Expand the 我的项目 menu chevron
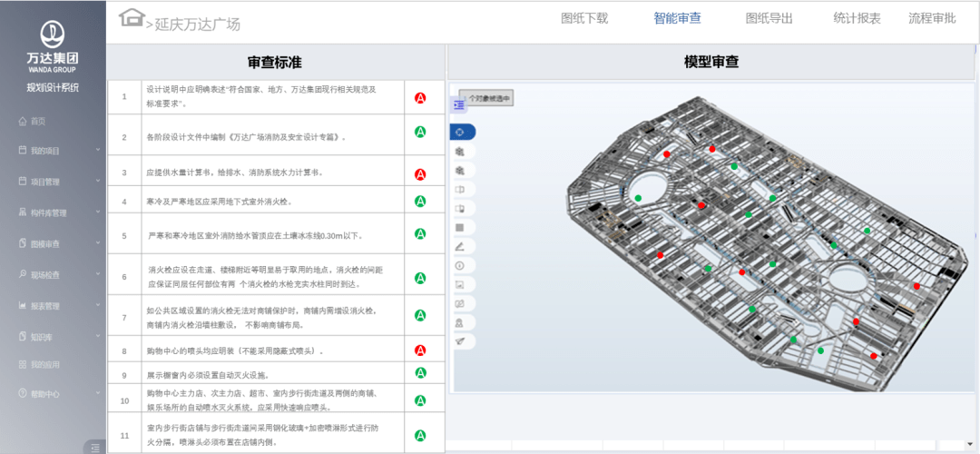The height and width of the screenshot is (454, 980). point(98,150)
